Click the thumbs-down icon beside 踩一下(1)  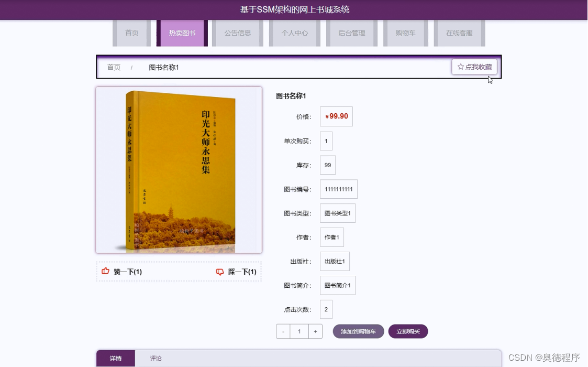[220, 271]
